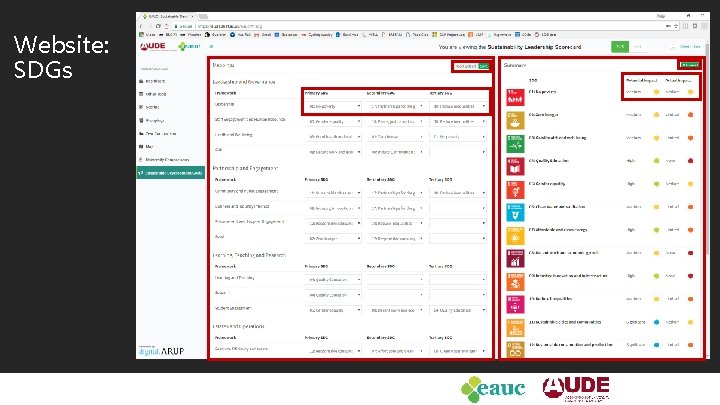Image resolution: width=720 pixels, height=405 pixels.
Task: Click the SDG 3 Good Health icon
Action: tap(515, 143)
